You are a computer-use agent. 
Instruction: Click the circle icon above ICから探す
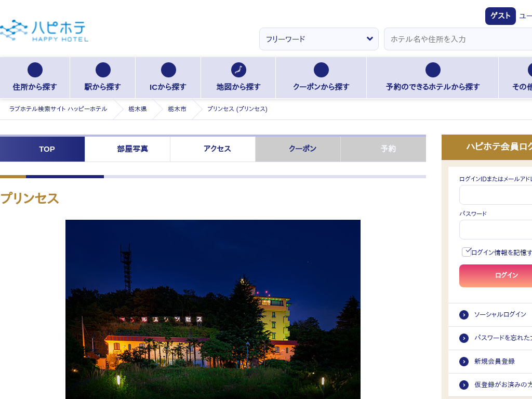click(168, 70)
